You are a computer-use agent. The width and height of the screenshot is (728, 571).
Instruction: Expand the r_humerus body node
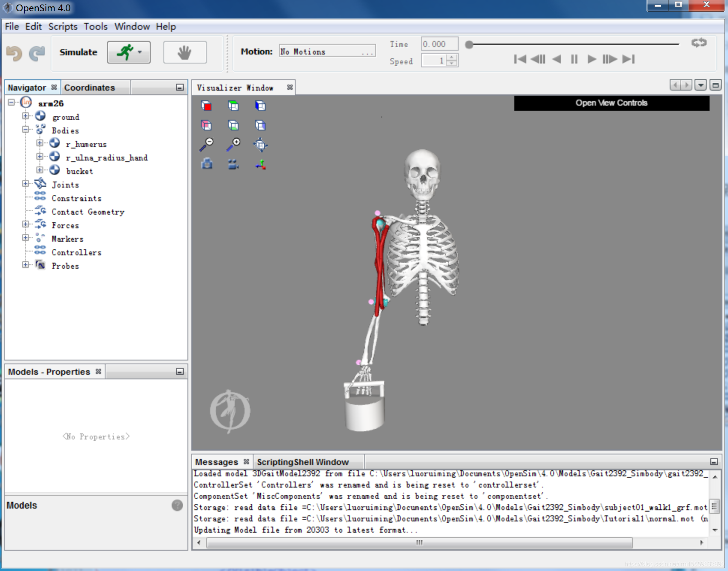click(x=40, y=144)
